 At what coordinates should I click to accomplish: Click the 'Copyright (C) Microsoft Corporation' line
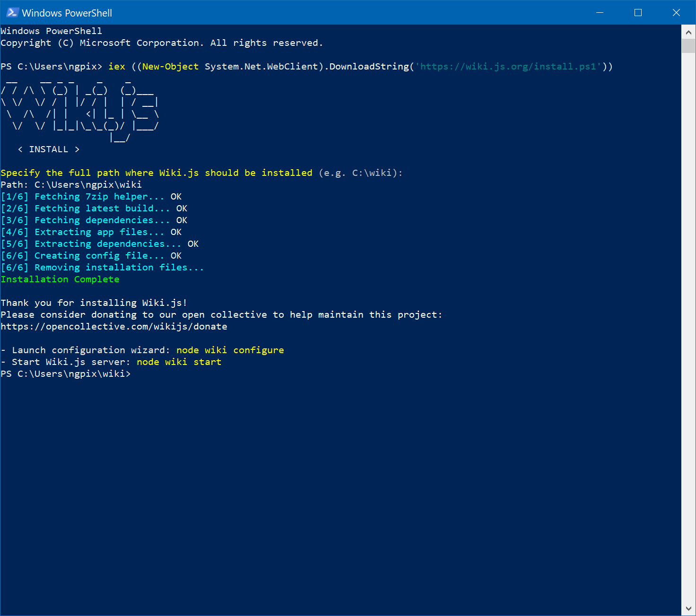[162, 43]
